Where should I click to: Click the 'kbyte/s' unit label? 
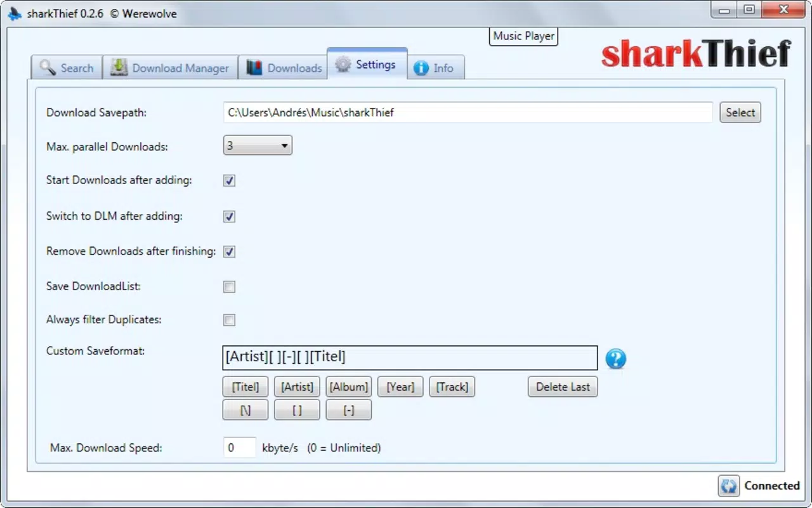(280, 448)
